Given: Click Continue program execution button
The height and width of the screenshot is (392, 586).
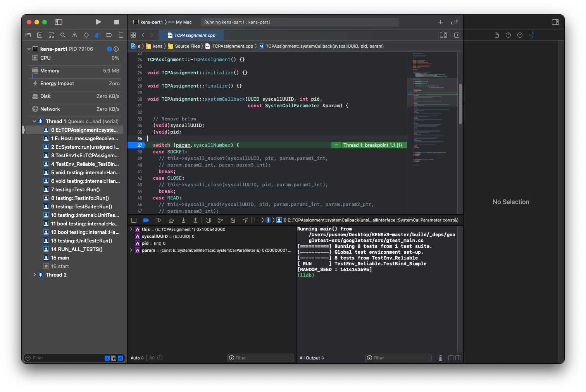Looking at the screenshot, I should coord(158,220).
